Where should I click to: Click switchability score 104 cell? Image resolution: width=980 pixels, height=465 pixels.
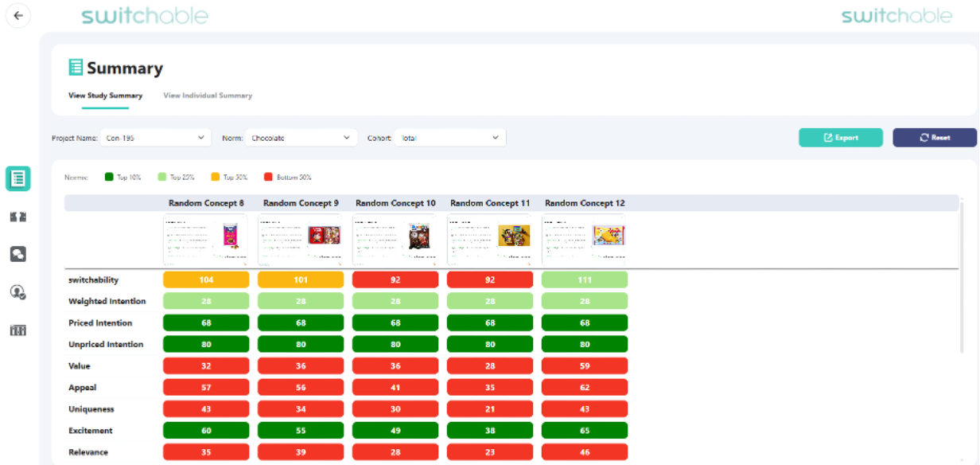tap(206, 280)
